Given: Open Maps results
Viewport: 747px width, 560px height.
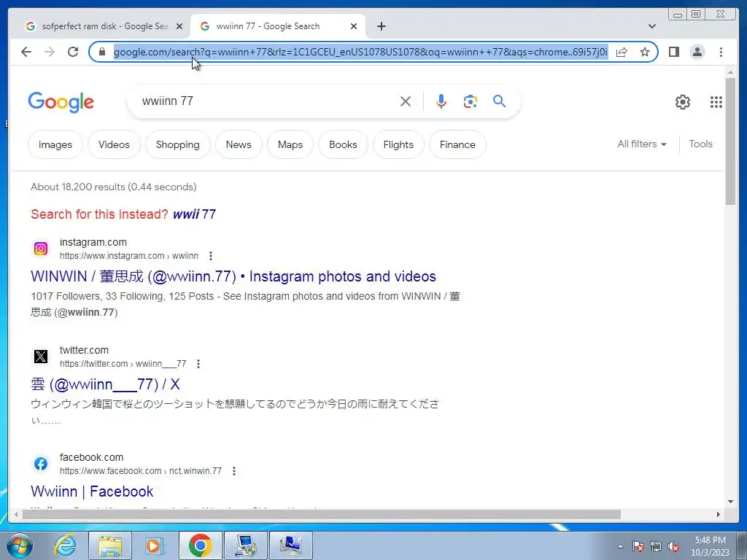Looking at the screenshot, I should pyautogui.click(x=290, y=144).
